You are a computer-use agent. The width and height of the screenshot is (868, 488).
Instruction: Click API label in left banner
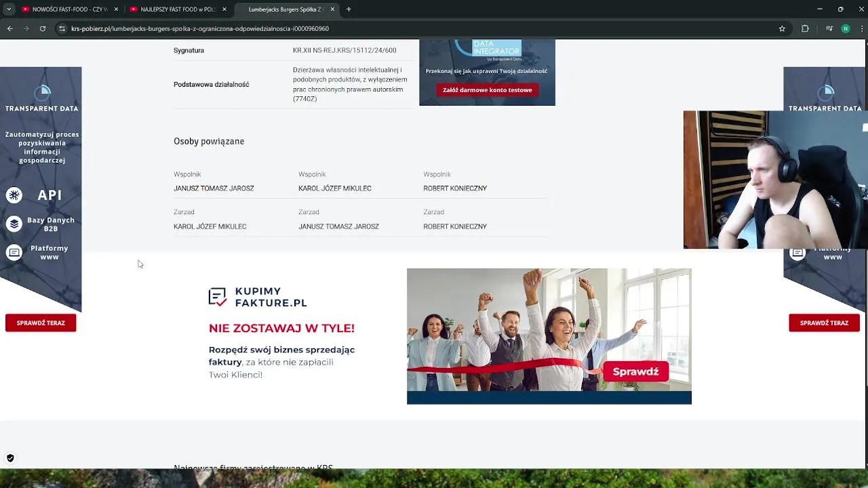pos(50,195)
